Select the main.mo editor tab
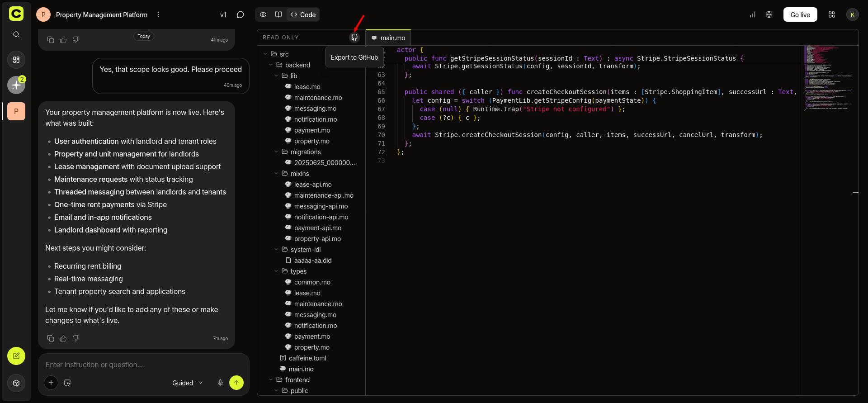The image size is (868, 403). pos(388,38)
